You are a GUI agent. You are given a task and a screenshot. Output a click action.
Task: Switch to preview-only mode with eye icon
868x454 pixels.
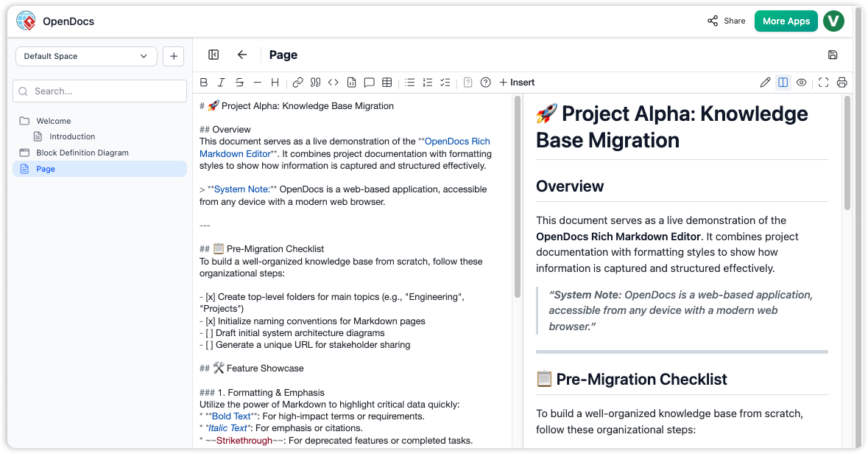coord(801,82)
